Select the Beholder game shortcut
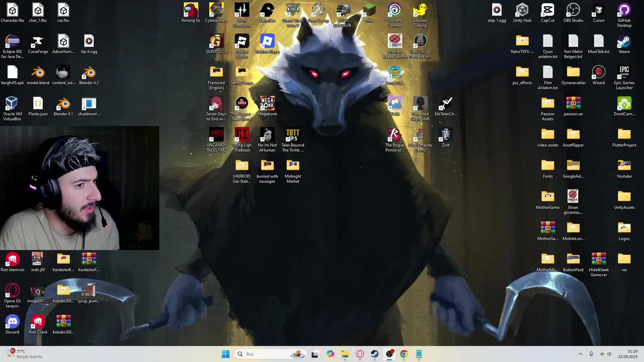This screenshot has height=362, width=644. tap(267, 13)
